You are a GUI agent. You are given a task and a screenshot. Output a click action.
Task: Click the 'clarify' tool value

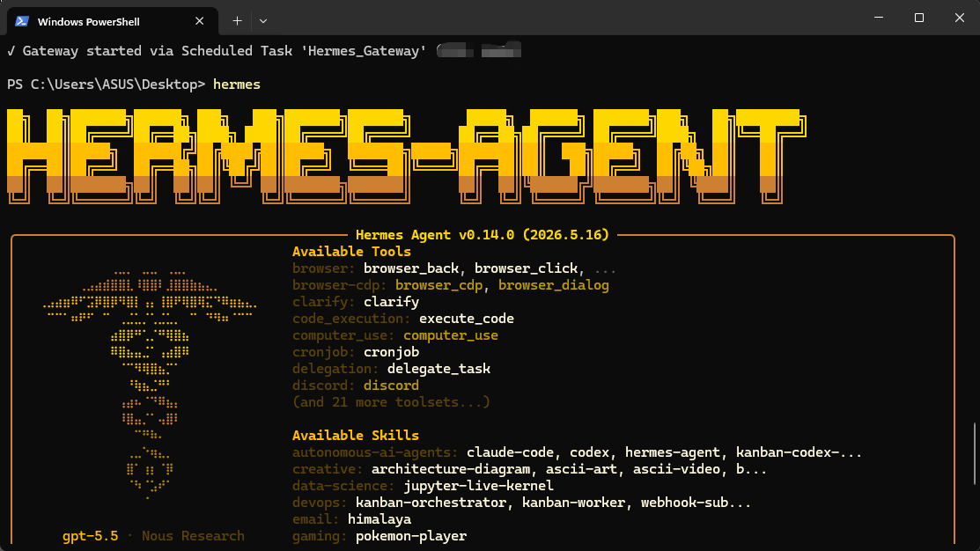pyautogui.click(x=391, y=303)
